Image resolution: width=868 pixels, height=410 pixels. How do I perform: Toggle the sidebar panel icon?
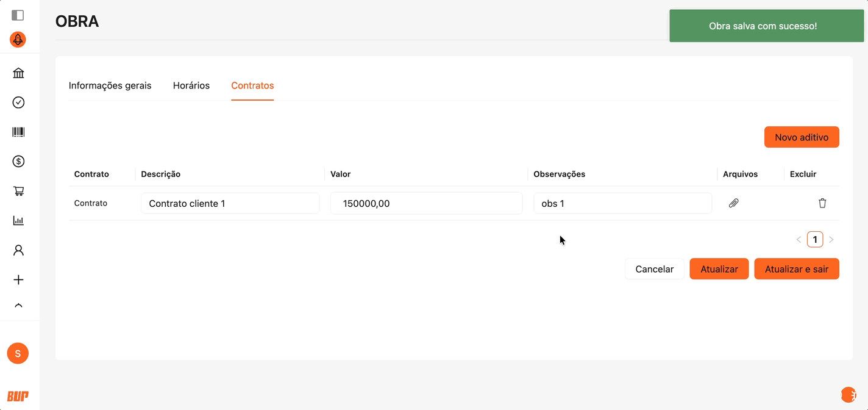18,15
